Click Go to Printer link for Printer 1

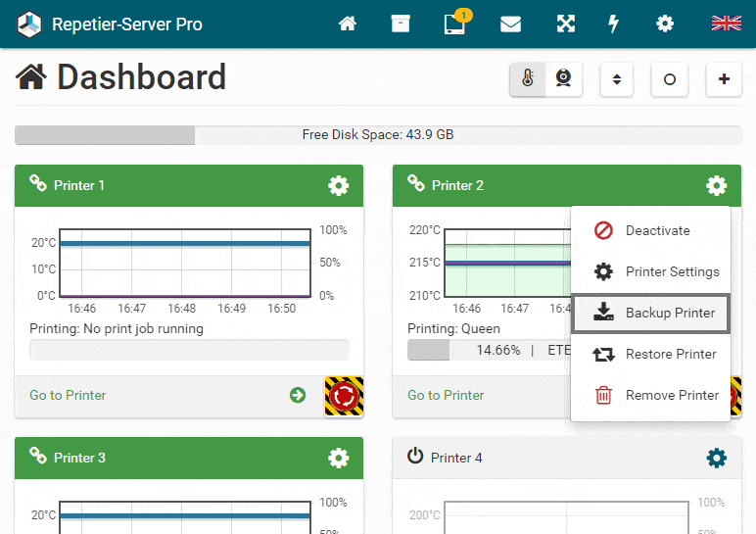pyautogui.click(x=68, y=395)
